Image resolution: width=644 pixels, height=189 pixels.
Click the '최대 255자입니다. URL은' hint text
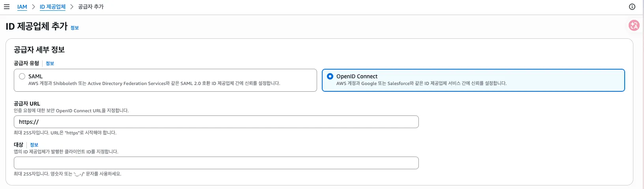coord(65,133)
